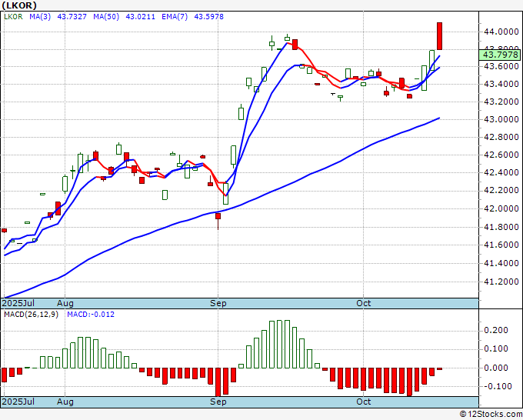The width and height of the screenshot is (523, 420).
Task: Click the MACD:-0.012 value readout
Action: click(x=91, y=315)
